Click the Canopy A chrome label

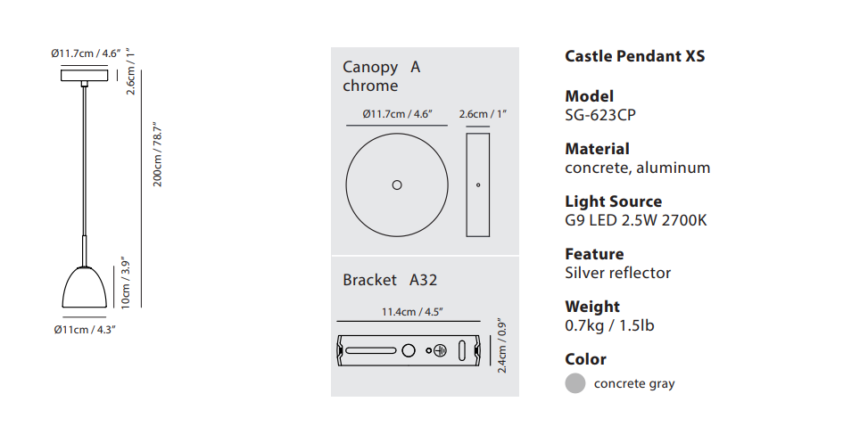click(x=381, y=77)
